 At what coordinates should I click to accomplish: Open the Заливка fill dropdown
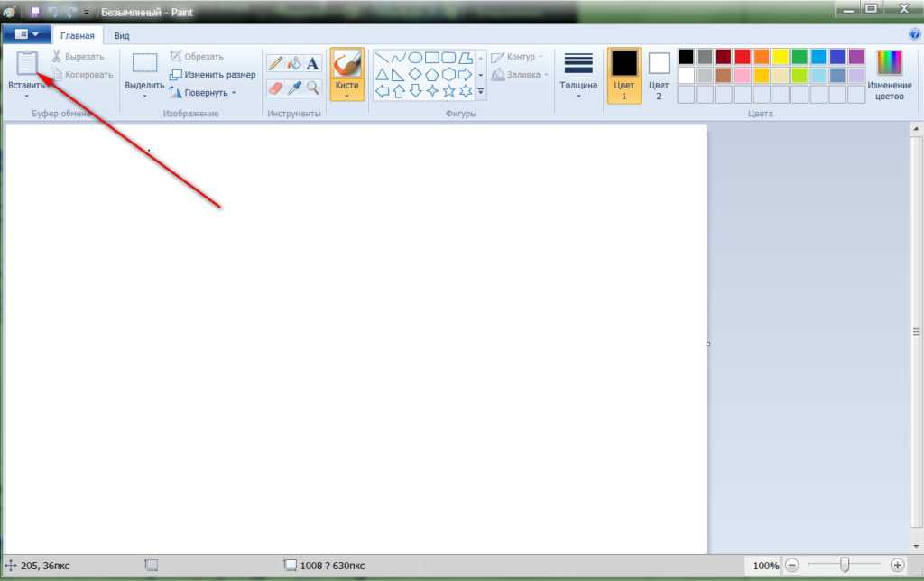pyautogui.click(x=546, y=75)
